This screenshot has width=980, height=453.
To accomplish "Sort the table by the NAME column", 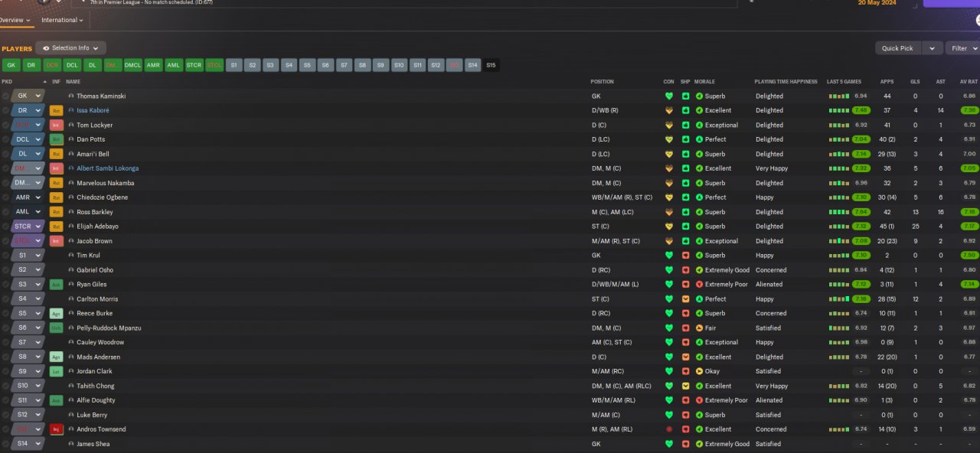I will pos(73,82).
